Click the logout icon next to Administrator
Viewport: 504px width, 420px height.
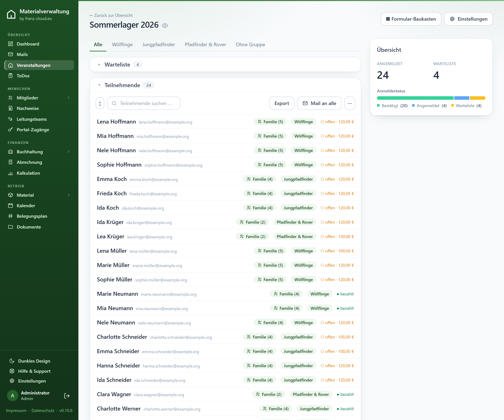(x=67, y=396)
